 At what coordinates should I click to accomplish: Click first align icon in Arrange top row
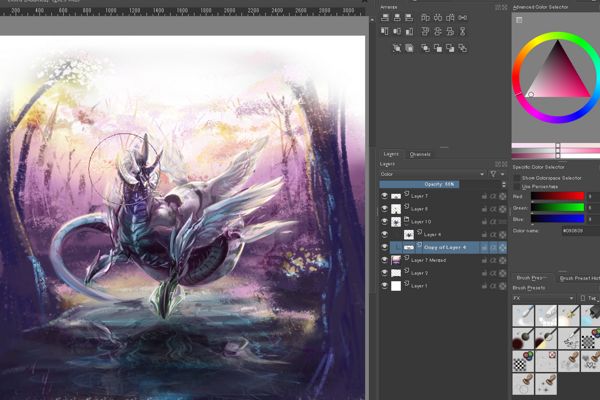[x=385, y=18]
